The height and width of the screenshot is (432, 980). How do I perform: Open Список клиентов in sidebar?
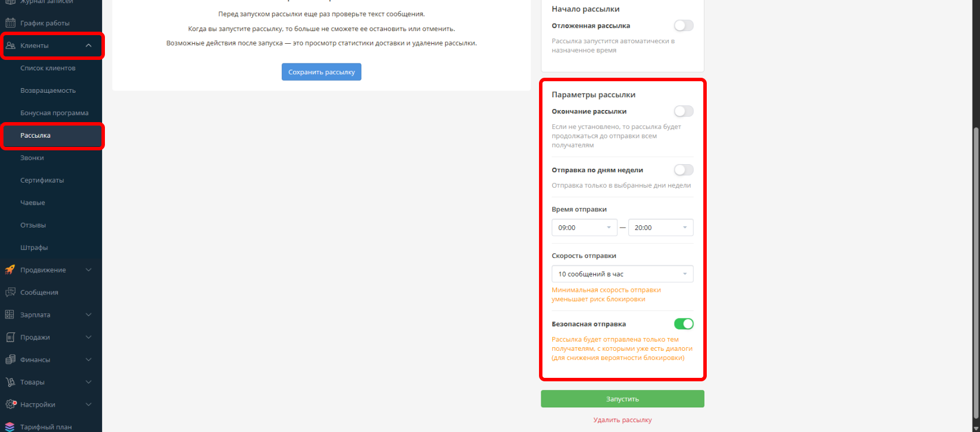point(48,68)
